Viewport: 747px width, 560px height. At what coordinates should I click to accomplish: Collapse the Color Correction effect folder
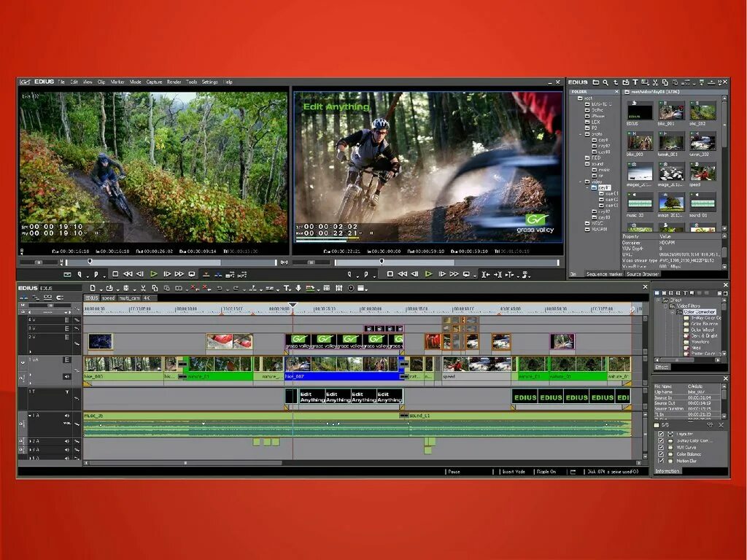pos(673,312)
